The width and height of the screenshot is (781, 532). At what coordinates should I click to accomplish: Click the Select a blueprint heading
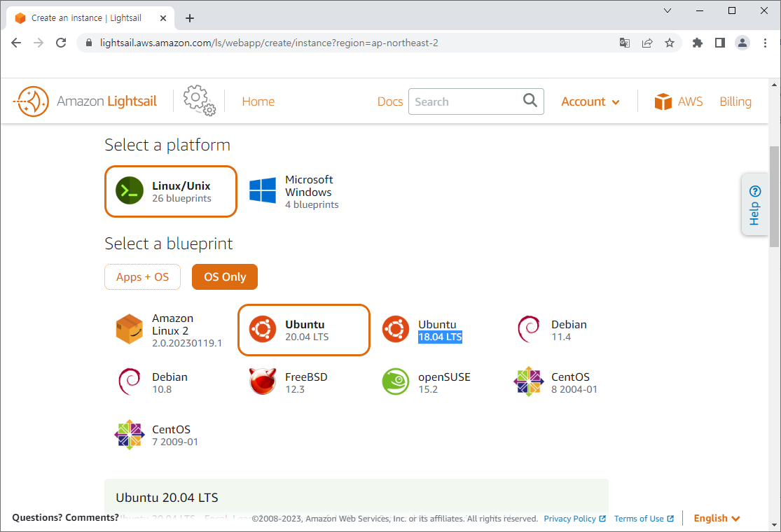168,244
